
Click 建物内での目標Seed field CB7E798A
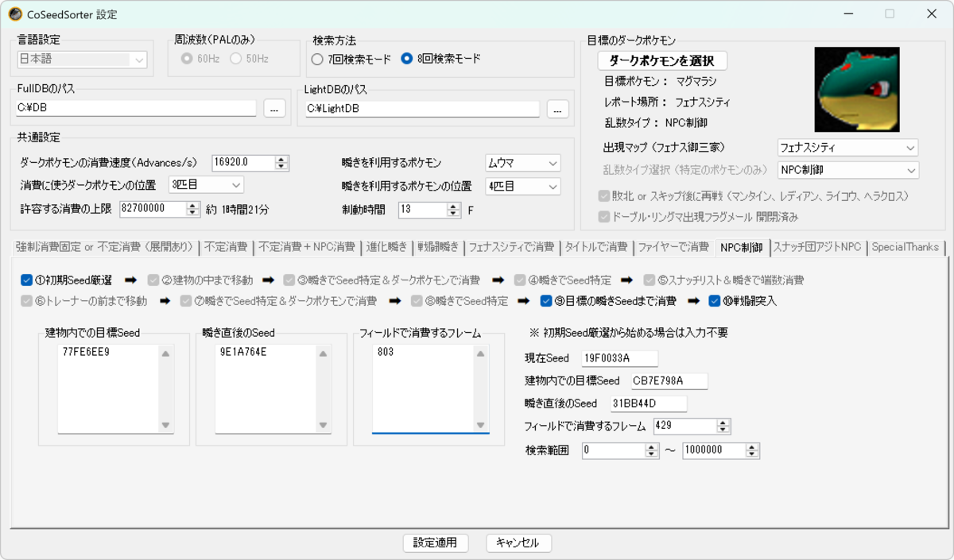click(x=669, y=381)
